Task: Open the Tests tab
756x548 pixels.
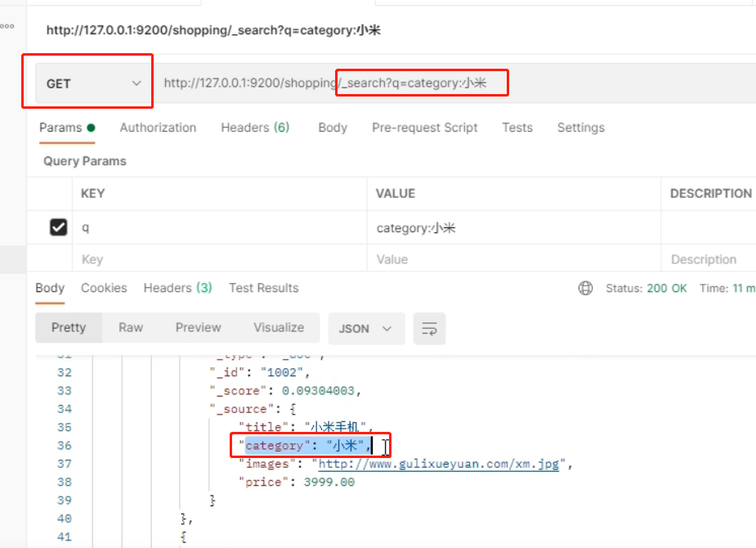Action: click(517, 128)
